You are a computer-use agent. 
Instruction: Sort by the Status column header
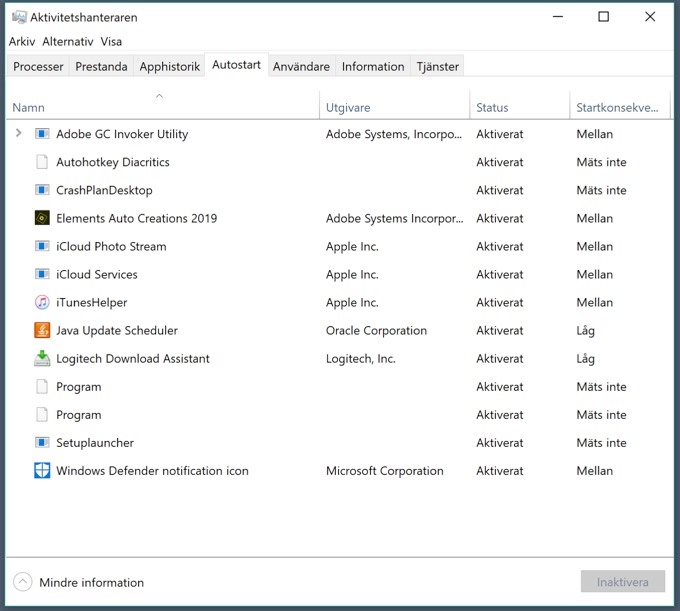492,107
